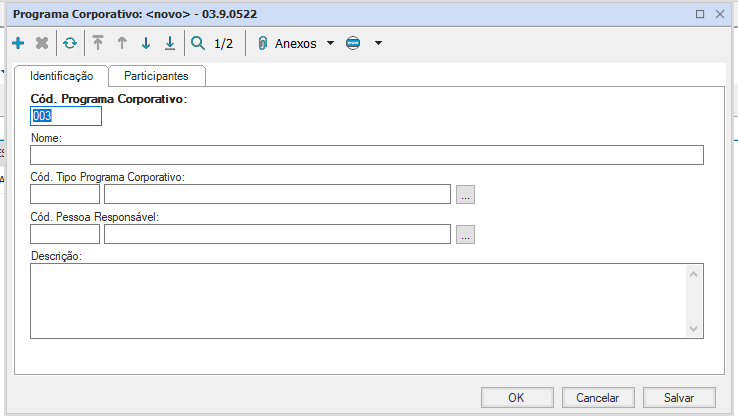Jump to the last record arrow

[170, 43]
